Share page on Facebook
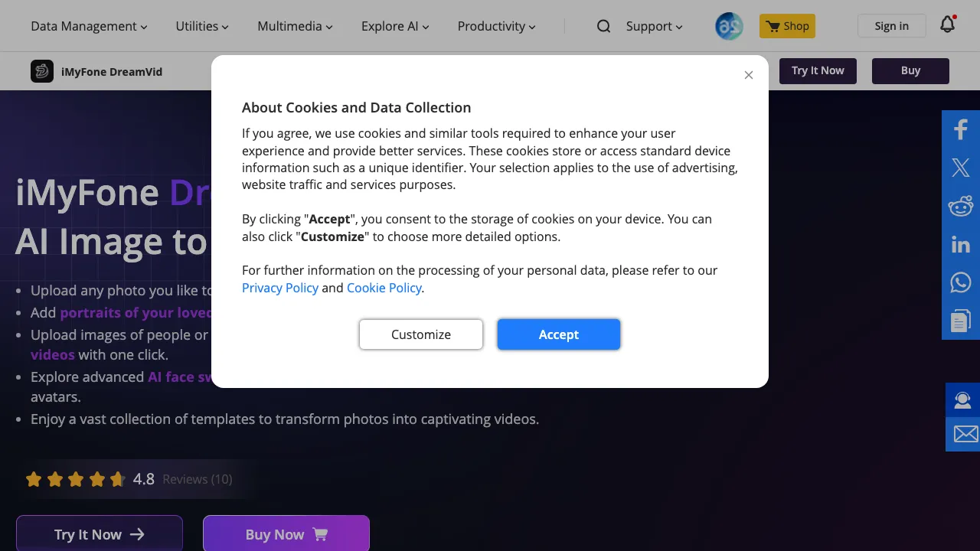The height and width of the screenshot is (551, 980). click(961, 129)
